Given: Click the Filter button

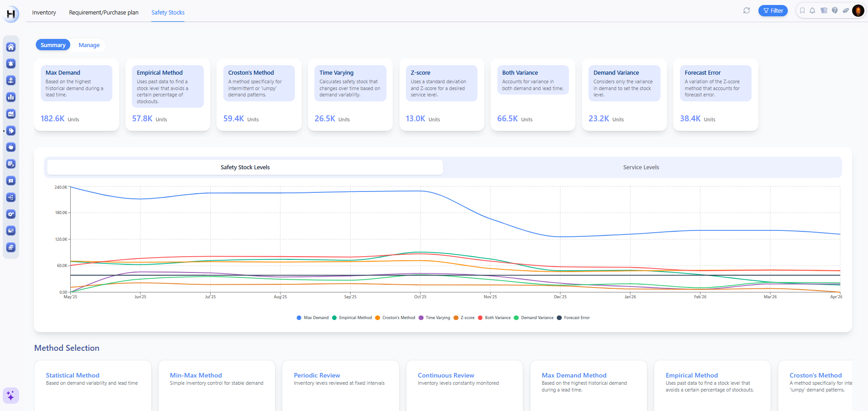Looking at the screenshot, I should pos(773,11).
